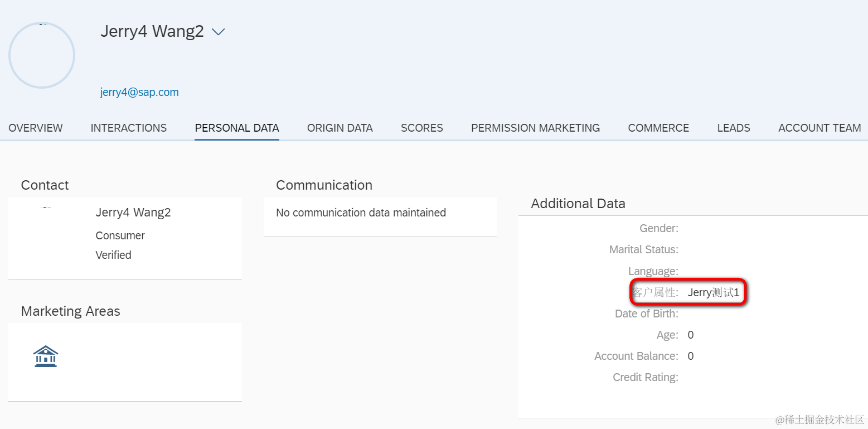Switch to the OVERVIEW tab
The height and width of the screenshot is (429, 868).
(x=36, y=128)
